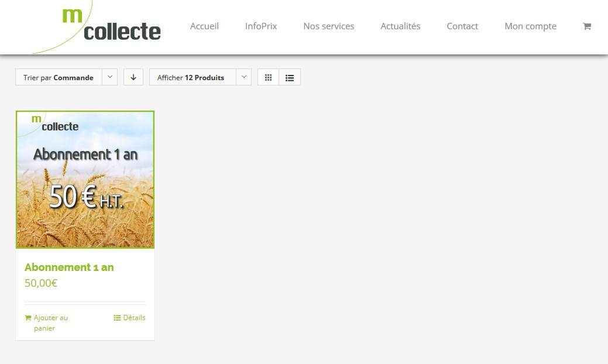Open the Abonnement 1 an product title
This screenshot has width=608, height=364.
tap(69, 267)
